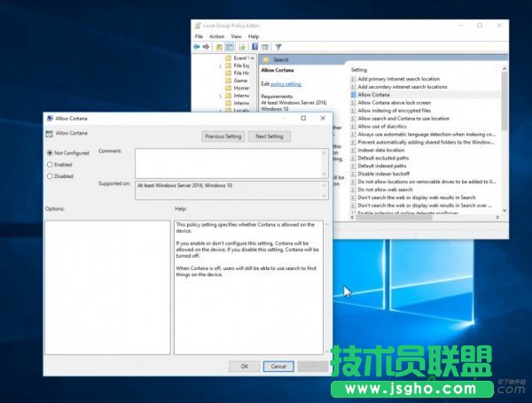Click OK in Allow Cortana dialog
The height and width of the screenshot is (403, 532).
point(245,367)
